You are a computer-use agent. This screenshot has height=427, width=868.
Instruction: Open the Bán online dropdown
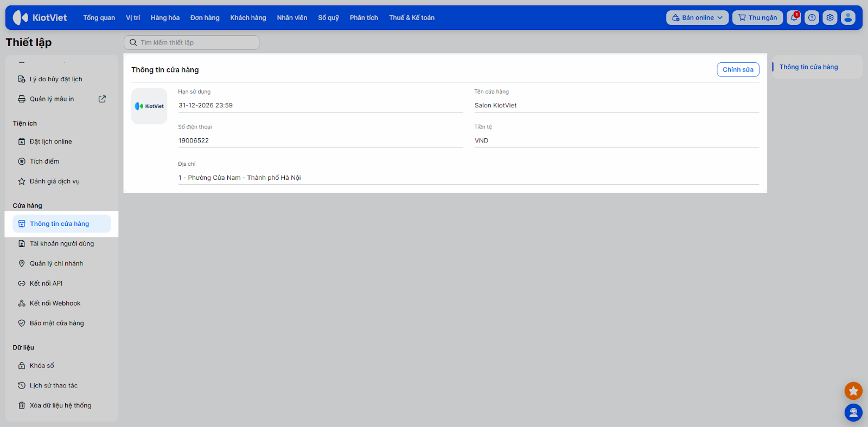point(697,18)
